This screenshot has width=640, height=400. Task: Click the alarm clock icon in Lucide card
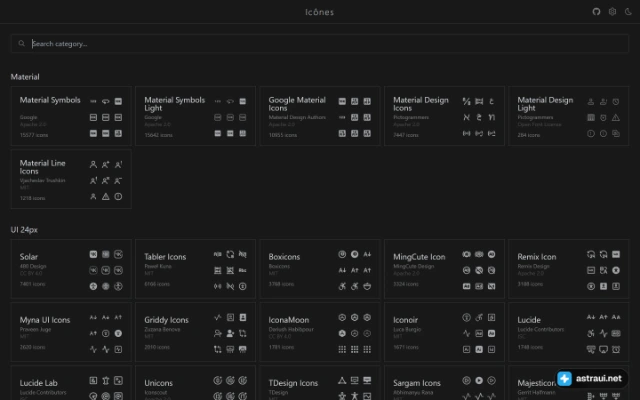coord(616,349)
